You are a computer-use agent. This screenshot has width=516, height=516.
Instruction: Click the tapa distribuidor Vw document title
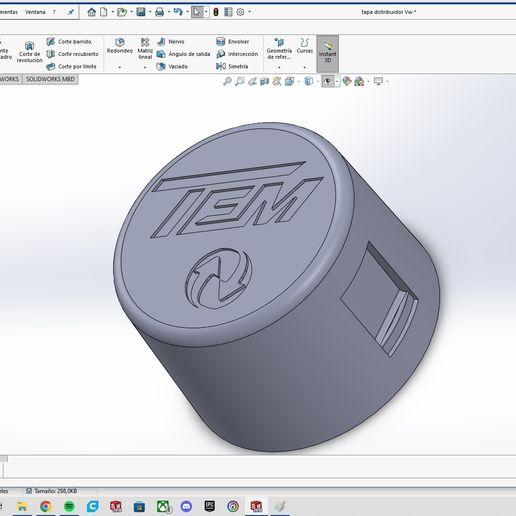[389, 12]
